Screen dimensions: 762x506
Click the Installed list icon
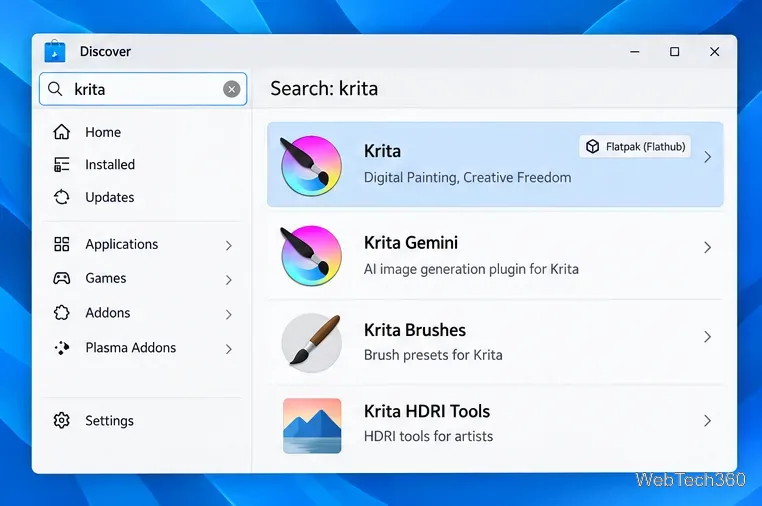[x=62, y=164]
